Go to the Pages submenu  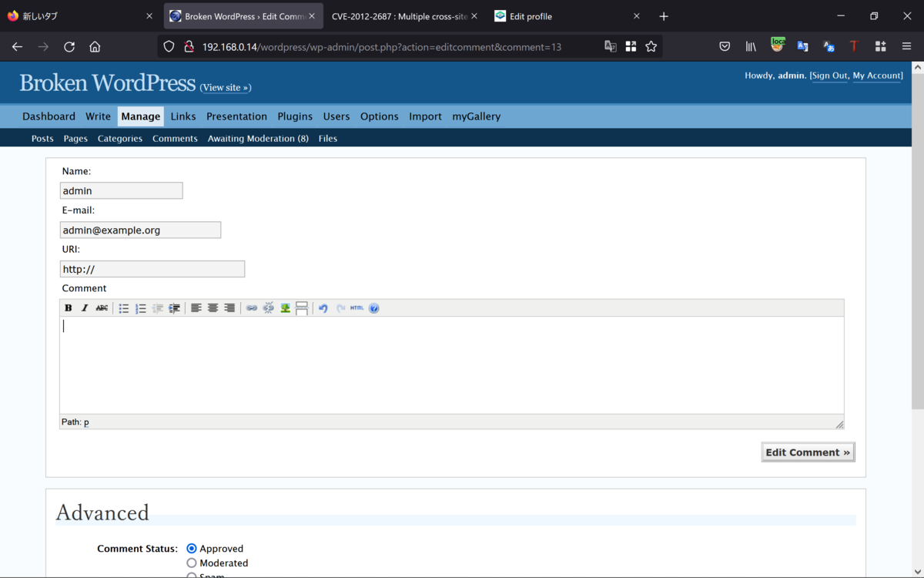pos(75,139)
